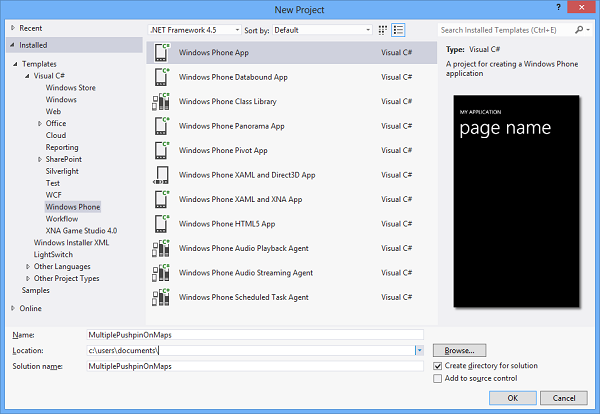Screen dimensions: 600x414
Task: Confirm with the OK button
Action: pyautogui.click(x=513, y=398)
